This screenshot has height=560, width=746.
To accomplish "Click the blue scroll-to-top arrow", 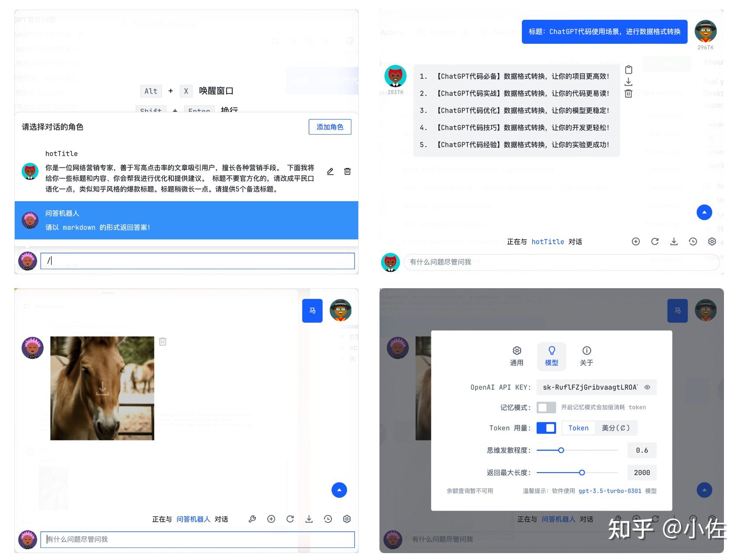I will 339,490.
